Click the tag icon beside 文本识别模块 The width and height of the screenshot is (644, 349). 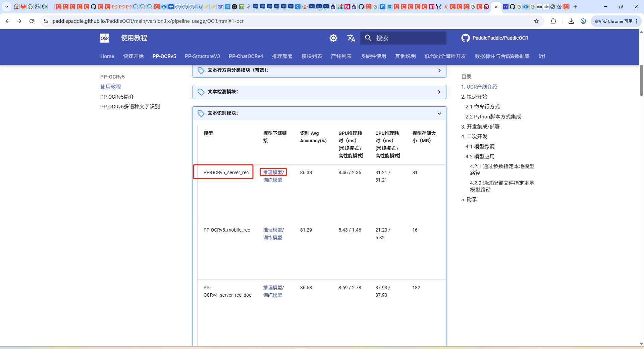click(201, 113)
